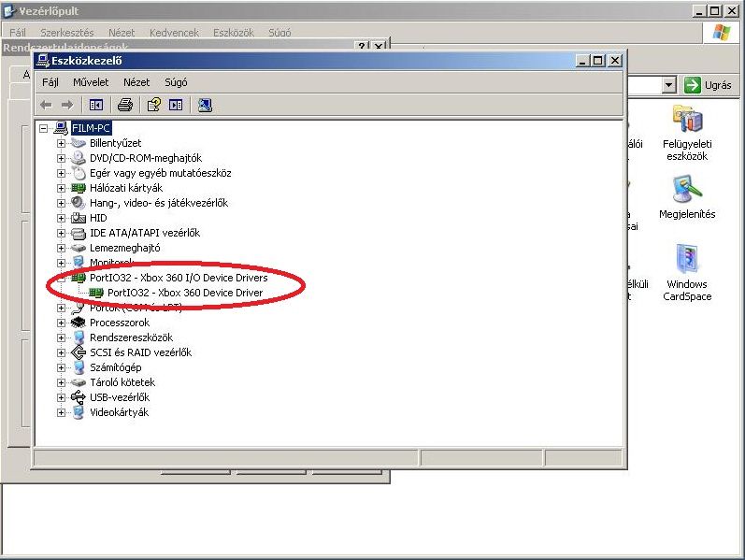Click the Back arrow in toolbar
This screenshot has width=745, height=560.
point(46,105)
